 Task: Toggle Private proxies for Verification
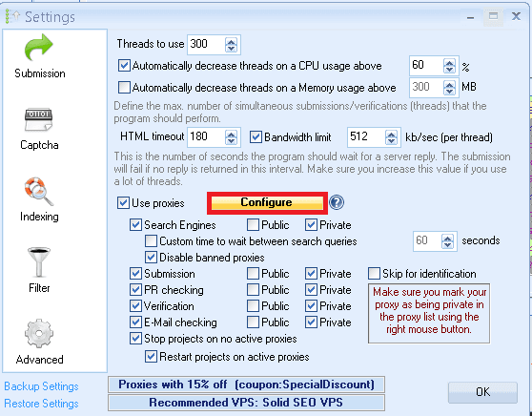point(311,306)
